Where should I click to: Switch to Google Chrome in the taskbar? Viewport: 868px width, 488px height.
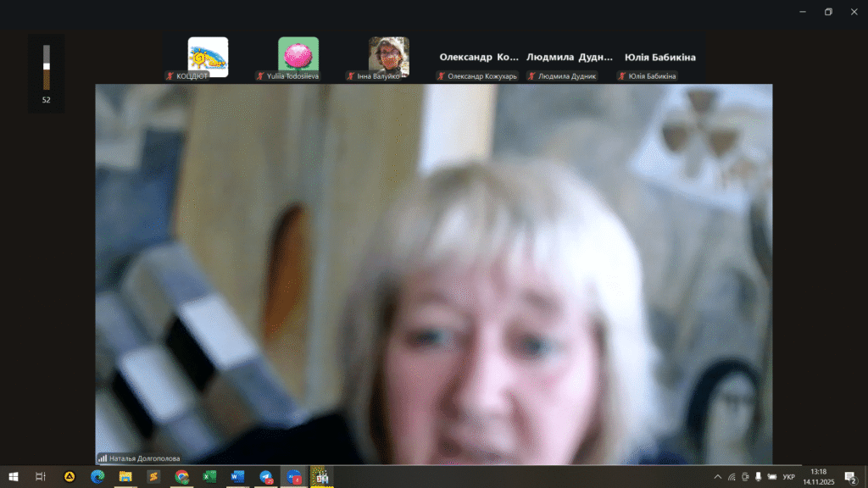[x=181, y=477]
